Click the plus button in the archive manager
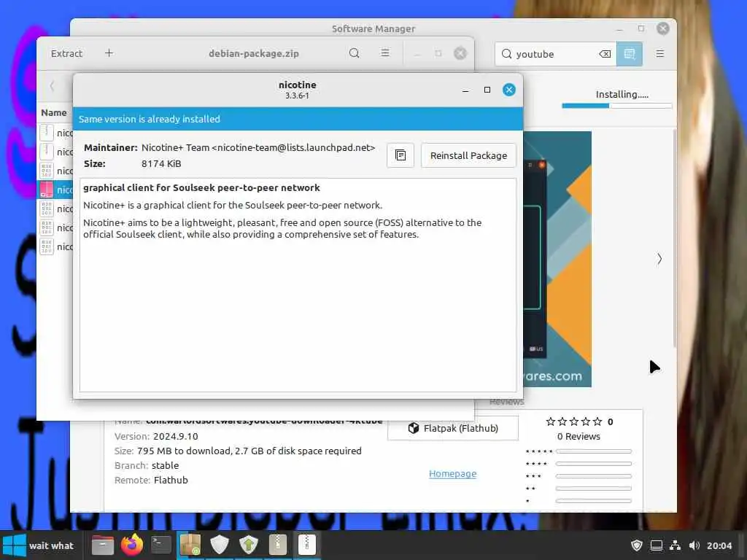747x560 pixels. click(109, 53)
